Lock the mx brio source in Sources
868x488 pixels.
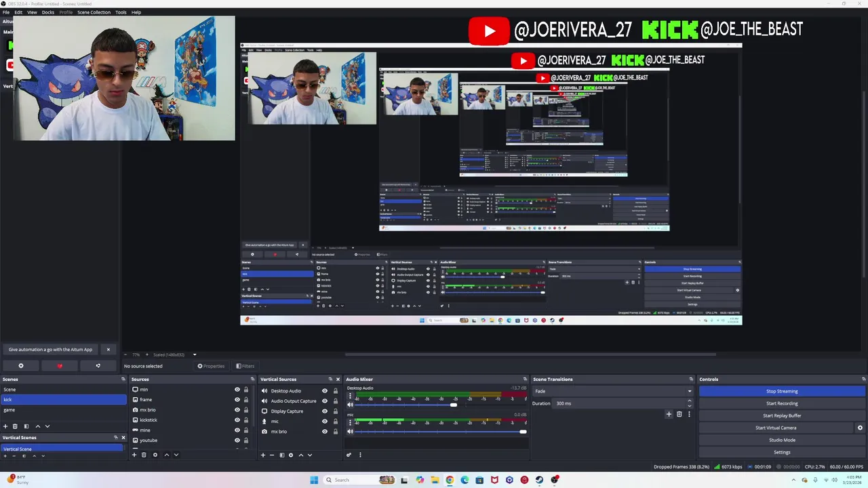pyautogui.click(x=246, y=410)
